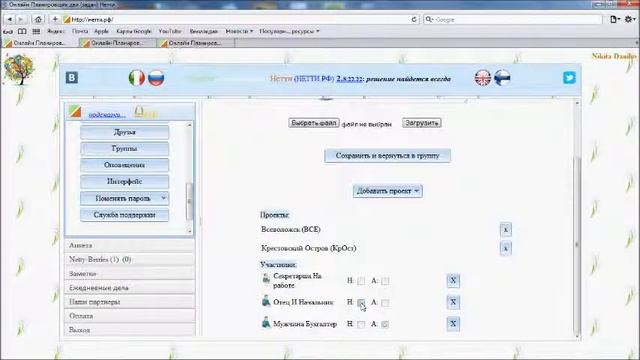Switch language with the Russian flag
This screenshot has height=360, width=640.
(156, 78)
